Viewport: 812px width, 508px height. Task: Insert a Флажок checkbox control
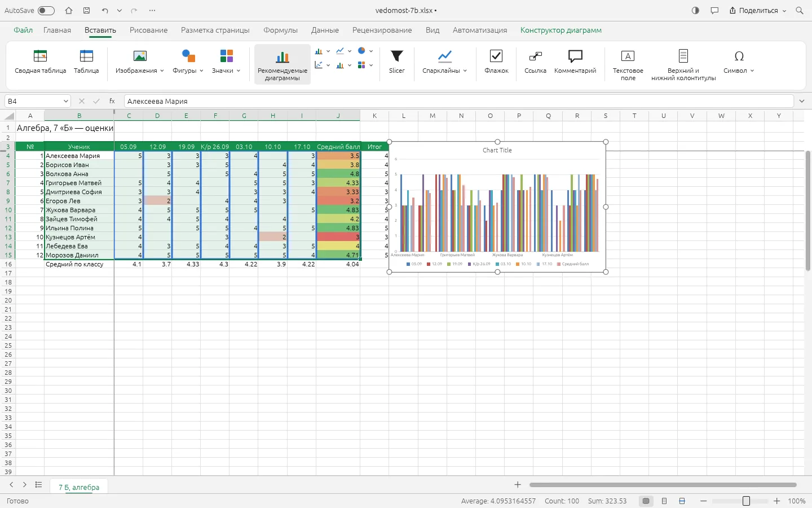click(x=496, y=63)
